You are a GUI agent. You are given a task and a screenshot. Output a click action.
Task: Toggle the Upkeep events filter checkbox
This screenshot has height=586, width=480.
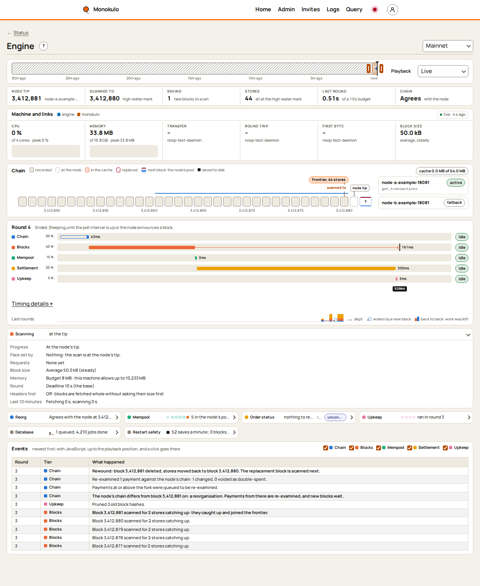coord(445,448)
